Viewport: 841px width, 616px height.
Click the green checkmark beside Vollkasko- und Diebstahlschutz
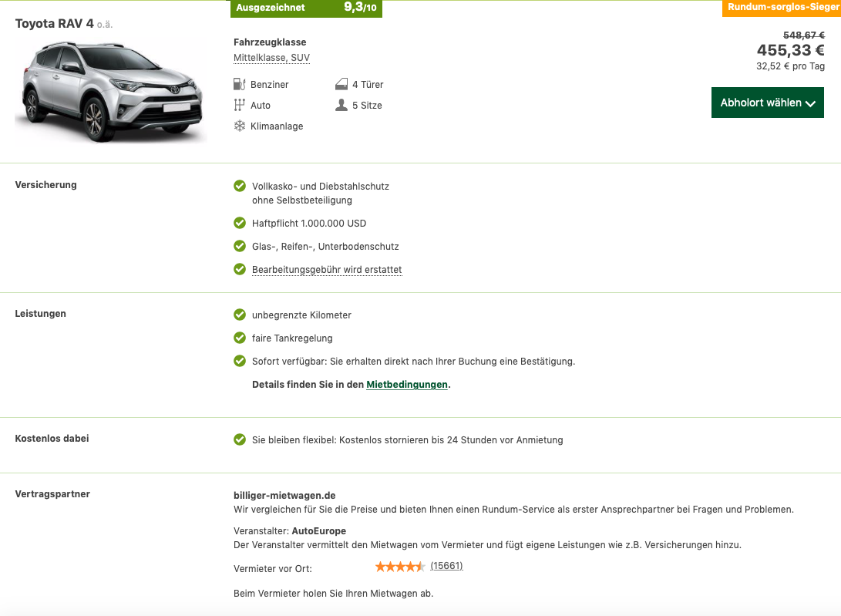point(240,187)
